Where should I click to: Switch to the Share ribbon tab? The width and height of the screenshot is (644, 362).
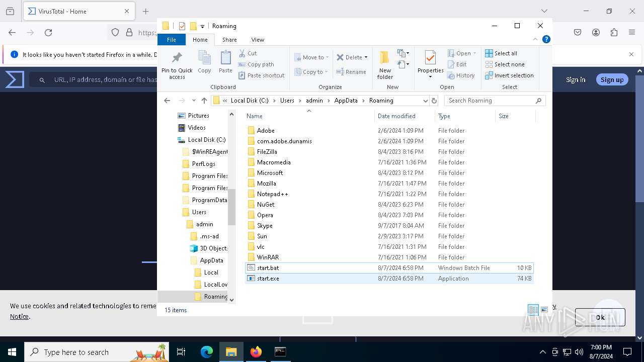(x=229, y=40)
